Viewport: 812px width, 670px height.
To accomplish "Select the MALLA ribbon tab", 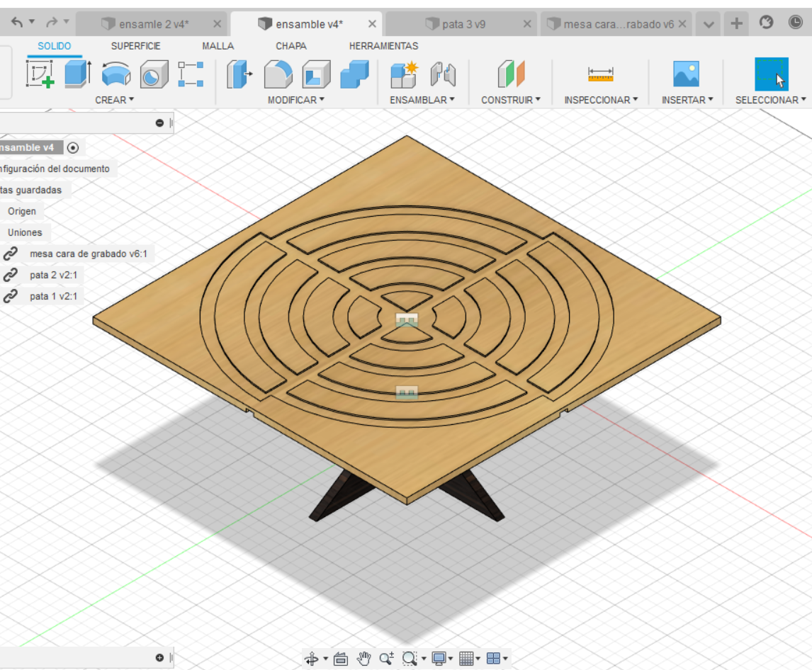I will [x=218, y=46].
